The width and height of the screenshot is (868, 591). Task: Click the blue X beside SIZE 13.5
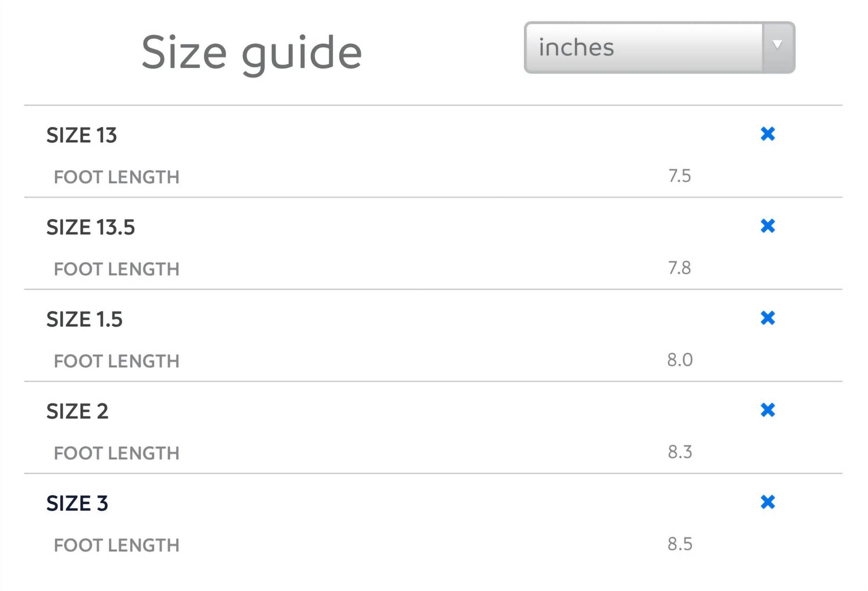768,226
